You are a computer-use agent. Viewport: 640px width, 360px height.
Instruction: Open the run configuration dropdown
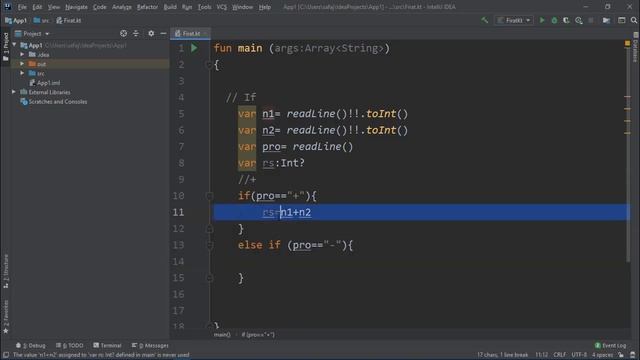tap(514, 20)
